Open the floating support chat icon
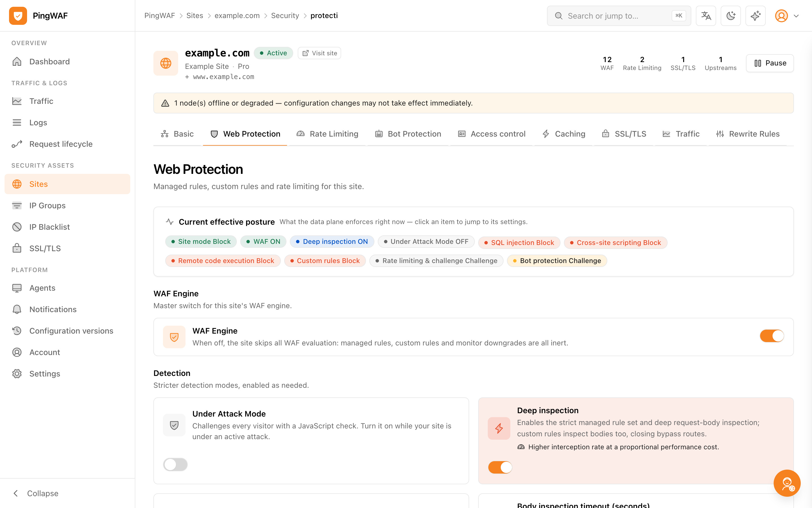Image resolution: width=812 pixels, height=508 pixels. pyautogui.click(x=787, y=483)
